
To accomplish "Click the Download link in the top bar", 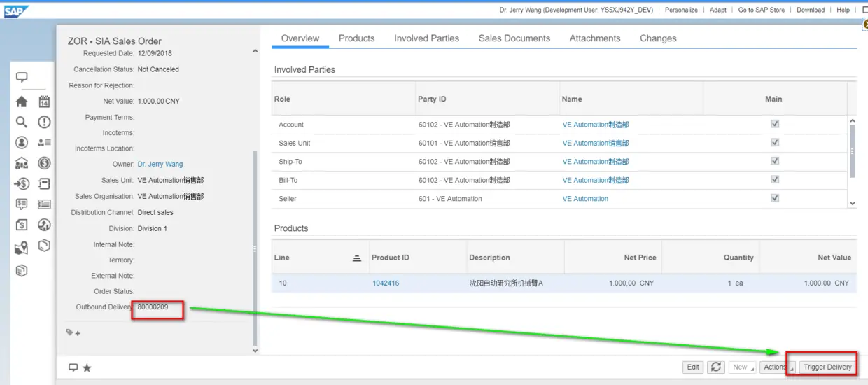I will pos(811,10).
